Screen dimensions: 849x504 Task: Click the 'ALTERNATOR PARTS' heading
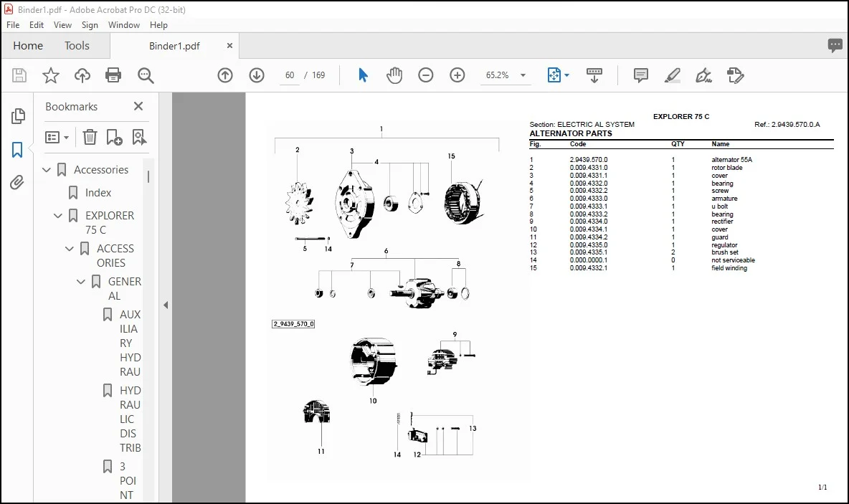coord(571,133)
